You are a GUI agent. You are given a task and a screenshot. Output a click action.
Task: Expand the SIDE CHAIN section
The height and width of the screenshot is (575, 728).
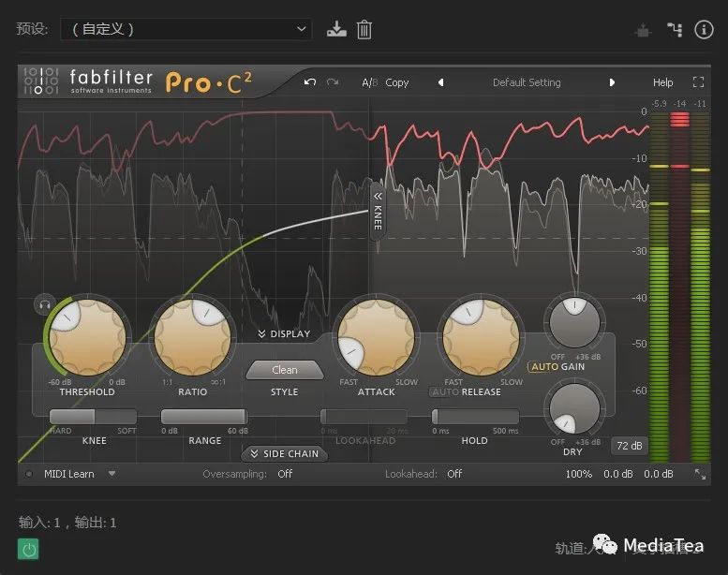[284, 454]
